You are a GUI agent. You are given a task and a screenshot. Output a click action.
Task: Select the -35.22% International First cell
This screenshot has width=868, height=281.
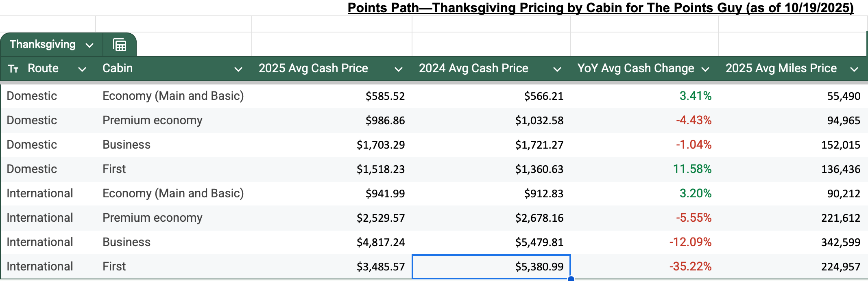click(x=690, y=267)
